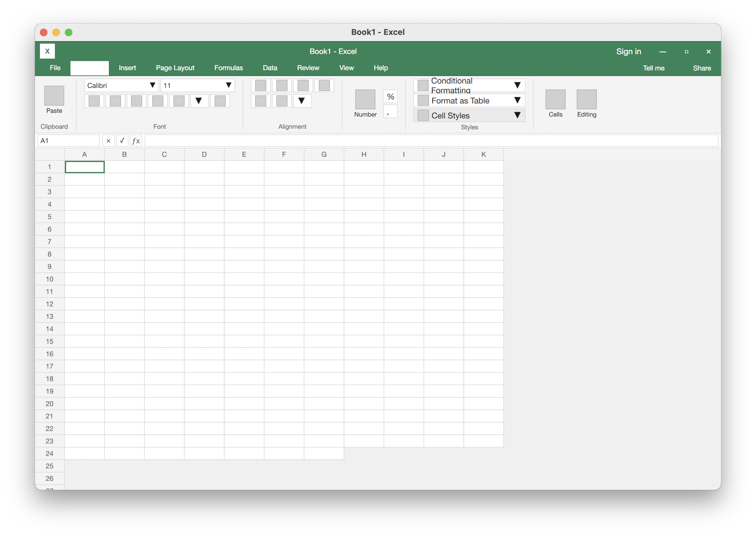756x536 pixels.
Task: Select column H header
Action: pos(364,155)
